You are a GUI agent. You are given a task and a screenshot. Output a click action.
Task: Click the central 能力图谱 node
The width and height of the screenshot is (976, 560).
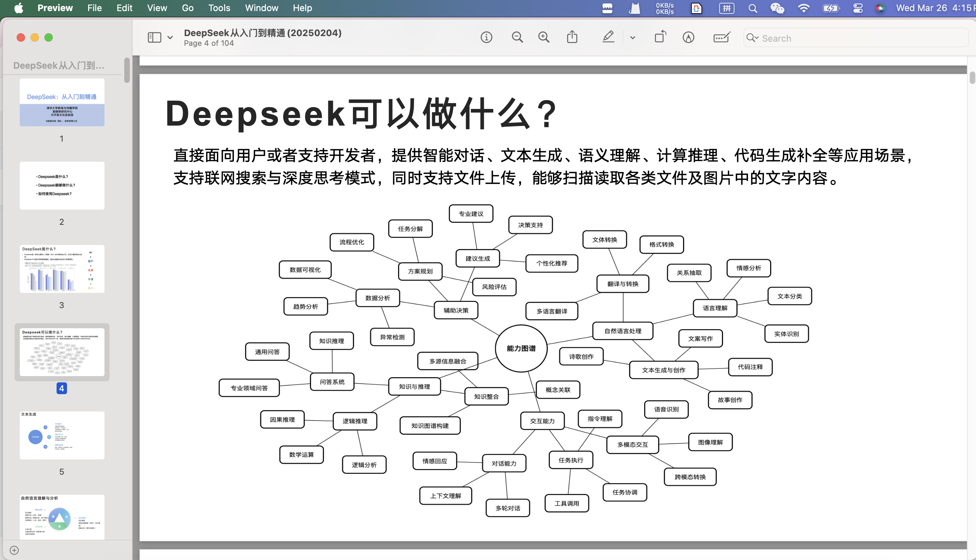[521, 348]
